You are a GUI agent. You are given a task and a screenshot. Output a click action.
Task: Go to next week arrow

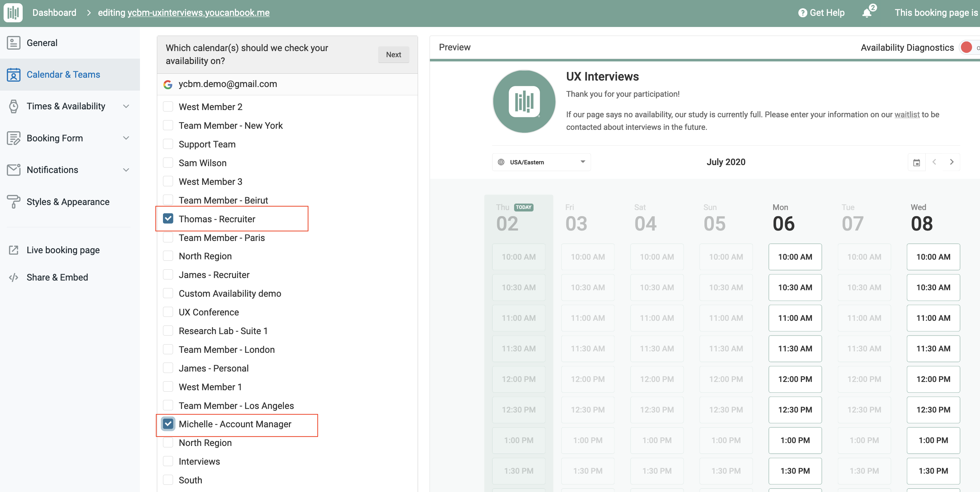coord(952,162)
